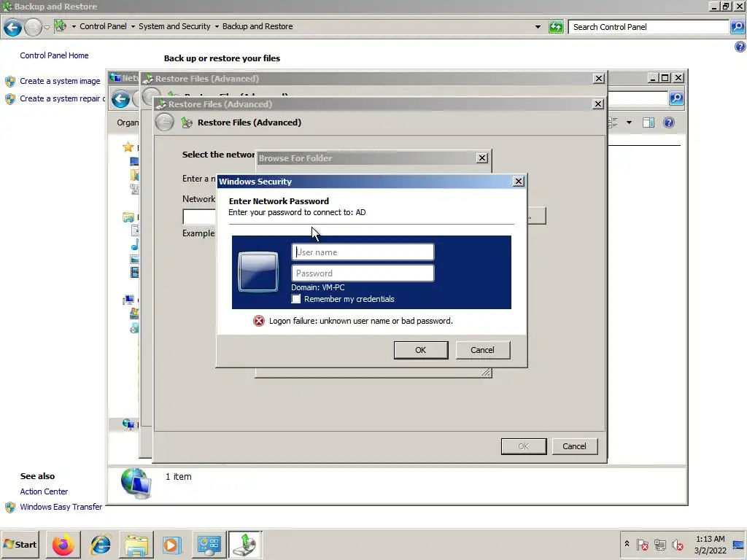This screenshot has width=747, height=560.
Task: Click the Browse For Folder resize grip
Action: pos(486,373)
